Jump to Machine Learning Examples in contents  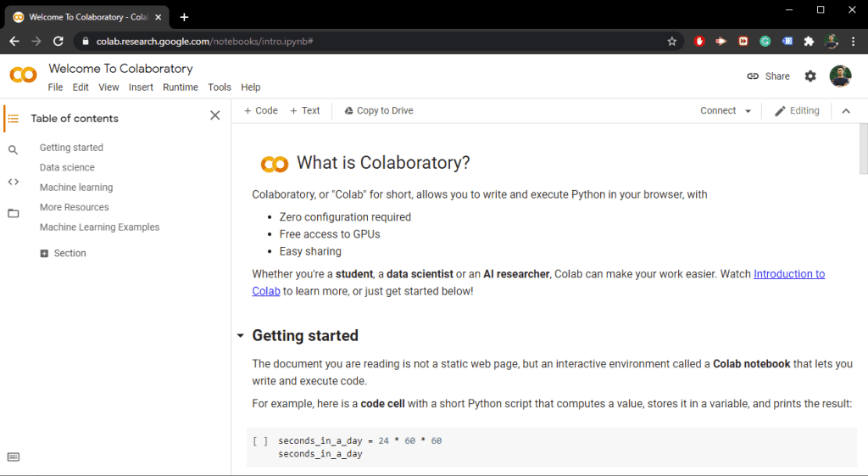pos(100,227)
